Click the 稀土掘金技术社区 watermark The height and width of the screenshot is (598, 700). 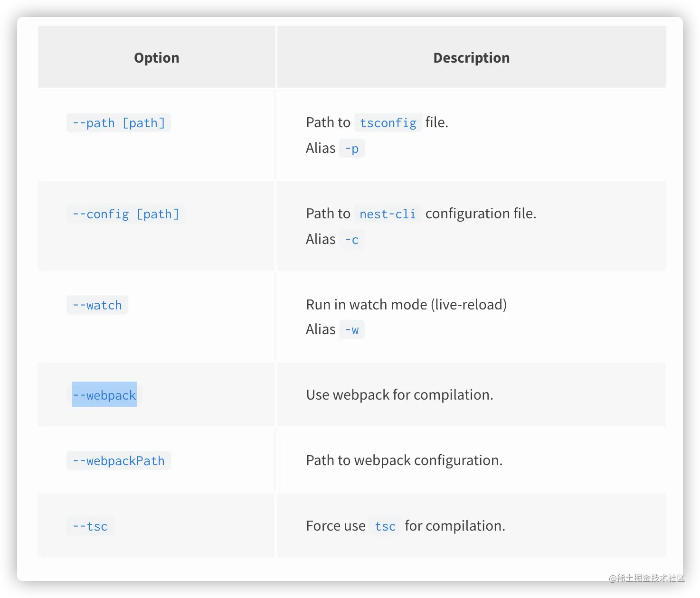646,578
